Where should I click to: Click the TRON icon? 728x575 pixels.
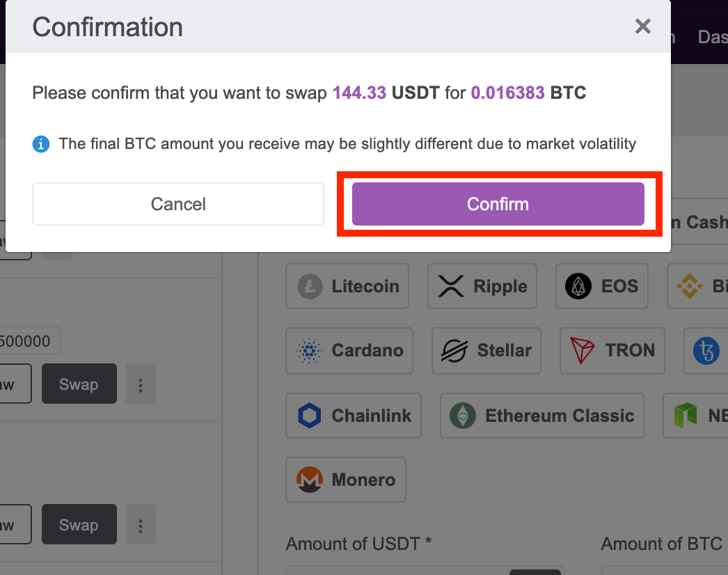583,351
